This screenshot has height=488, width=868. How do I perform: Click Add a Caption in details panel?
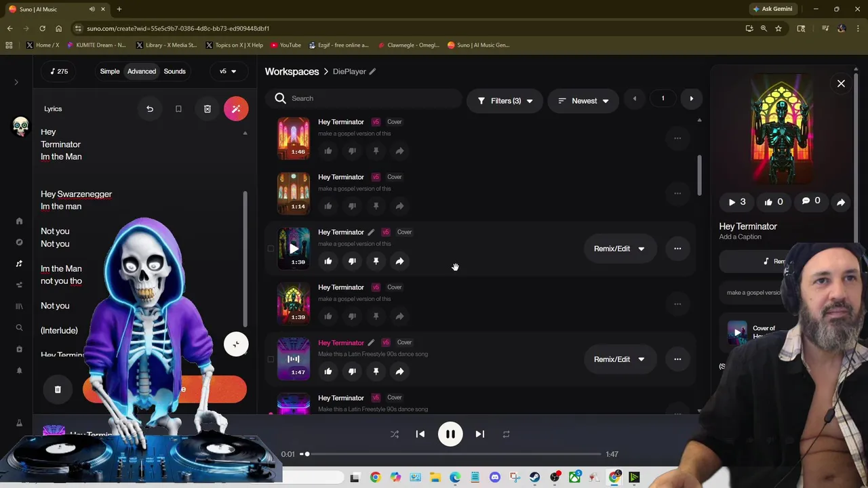(740, 237)
